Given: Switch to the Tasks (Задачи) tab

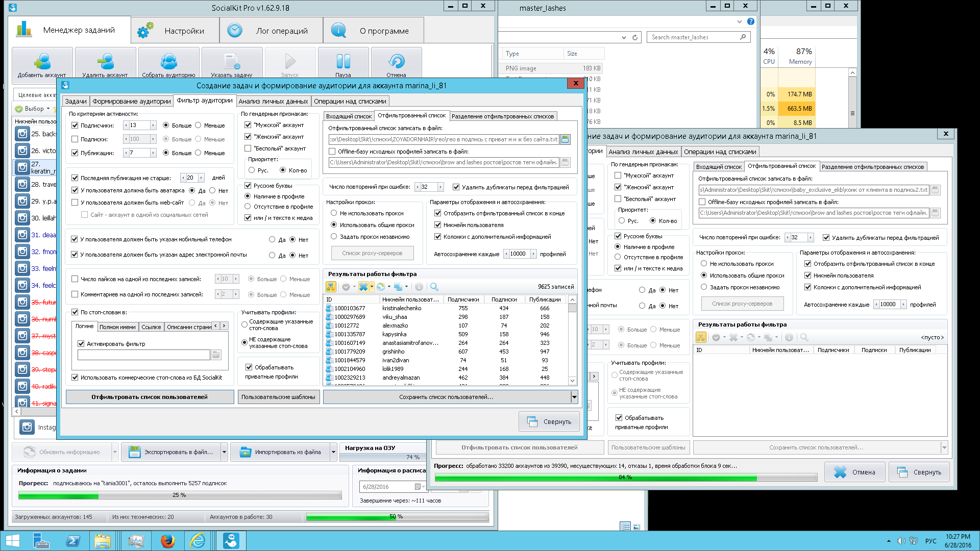Looking at the screenshot, I should [x=76, y=101].
